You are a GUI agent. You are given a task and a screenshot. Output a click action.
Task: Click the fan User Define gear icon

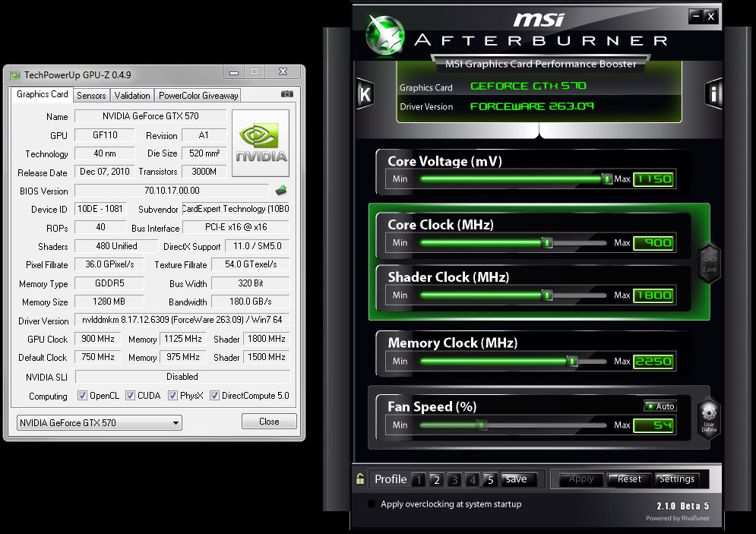pos(709,417)
